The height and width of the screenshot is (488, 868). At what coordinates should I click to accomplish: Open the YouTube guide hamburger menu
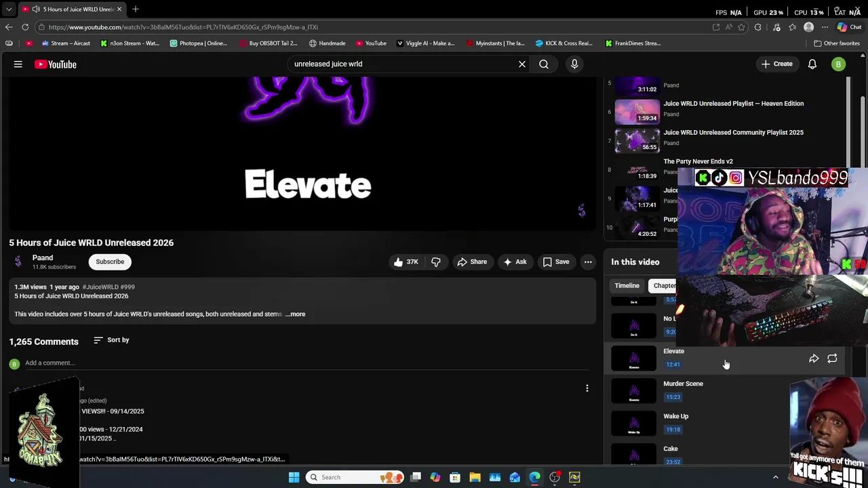click(x=18, y=64)
